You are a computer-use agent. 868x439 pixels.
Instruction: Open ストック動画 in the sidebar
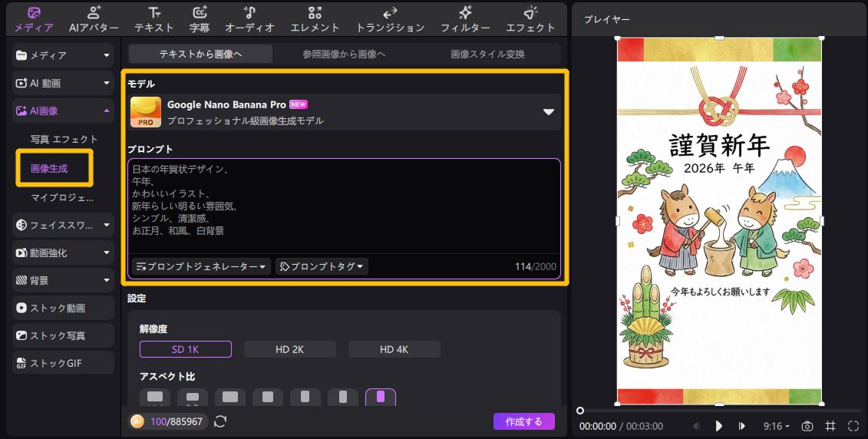63,308
